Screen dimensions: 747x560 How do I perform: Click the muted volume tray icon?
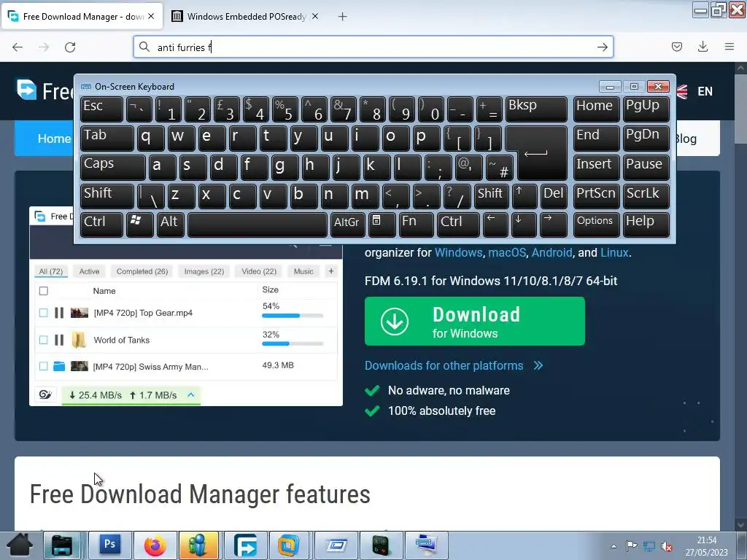[667, 546]
